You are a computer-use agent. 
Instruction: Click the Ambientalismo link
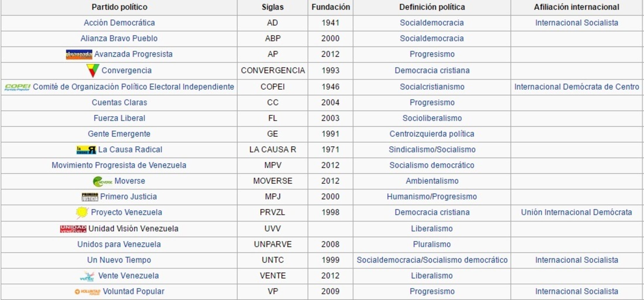[432, 181]
